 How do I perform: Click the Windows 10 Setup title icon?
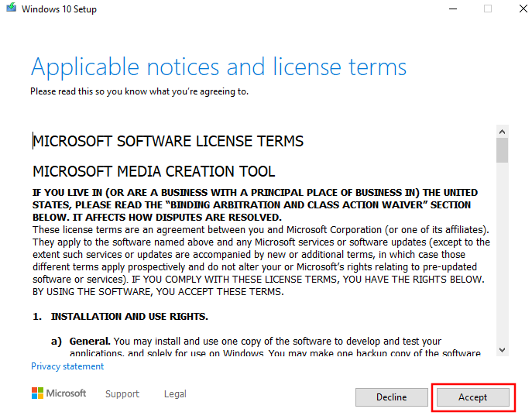[11, 7]
